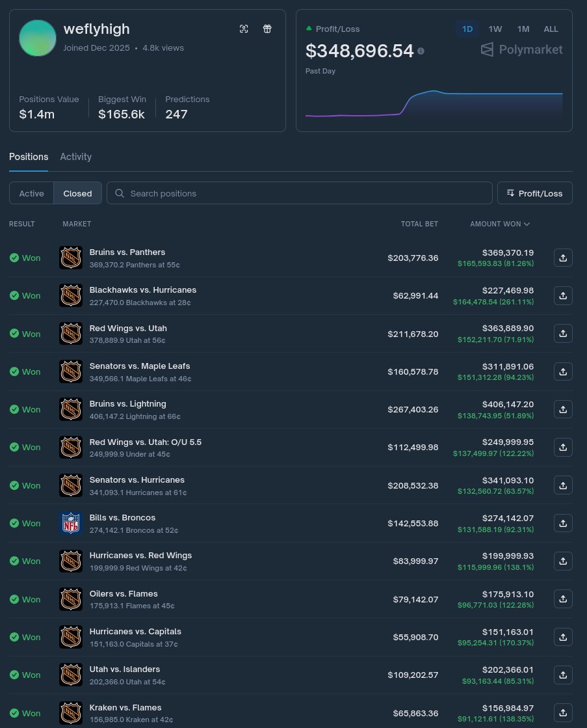Viewport: 587px width, 728px height.
Task: Share the Kraken vs. Flames result
Action: 563,712
